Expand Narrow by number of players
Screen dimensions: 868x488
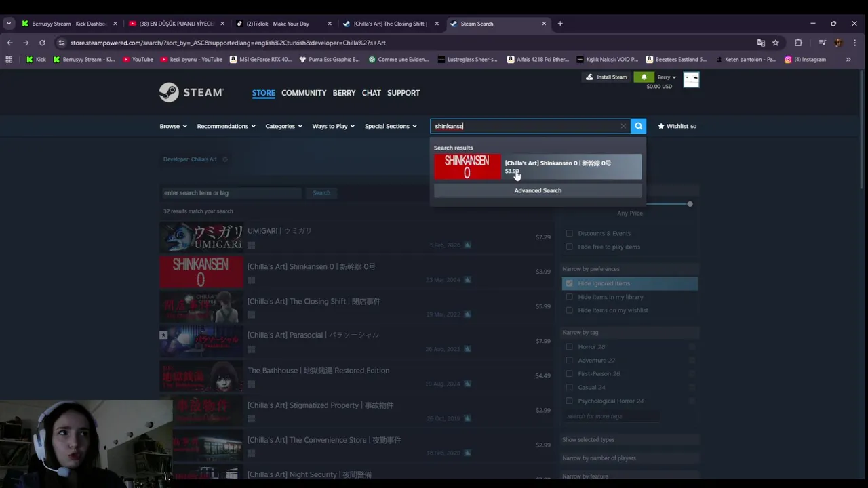[x=629, y=458]
